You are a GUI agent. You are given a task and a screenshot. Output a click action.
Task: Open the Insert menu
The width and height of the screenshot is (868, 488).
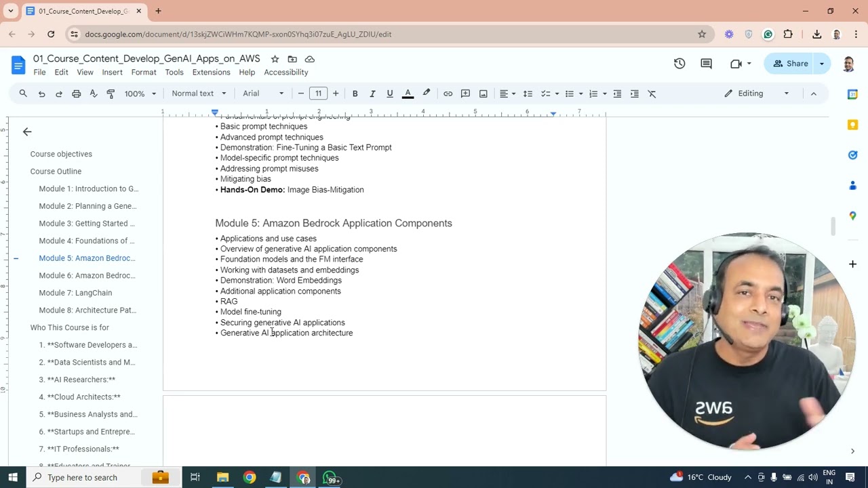(113, 73)
